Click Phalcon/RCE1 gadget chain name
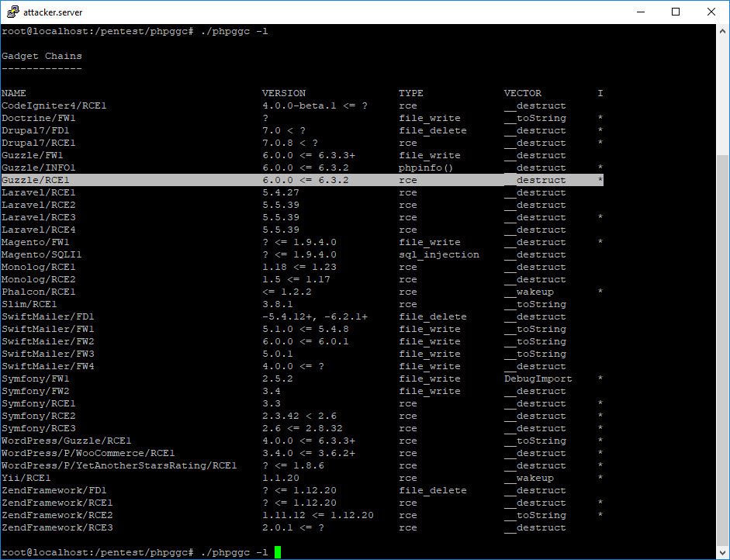 pos(39,292)
